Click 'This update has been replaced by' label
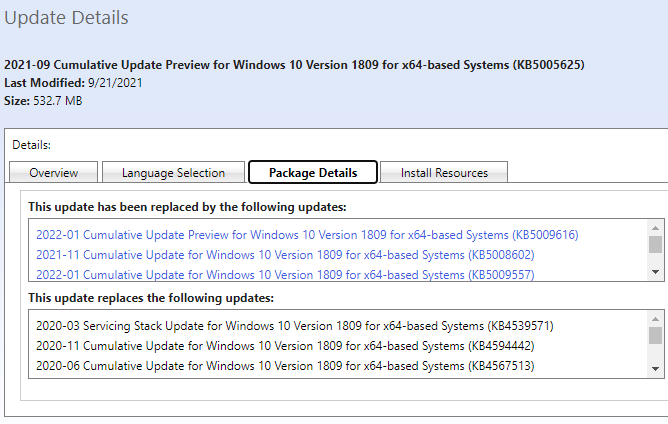The width and height of the screenshot is (668, 424). coord(187,207)
